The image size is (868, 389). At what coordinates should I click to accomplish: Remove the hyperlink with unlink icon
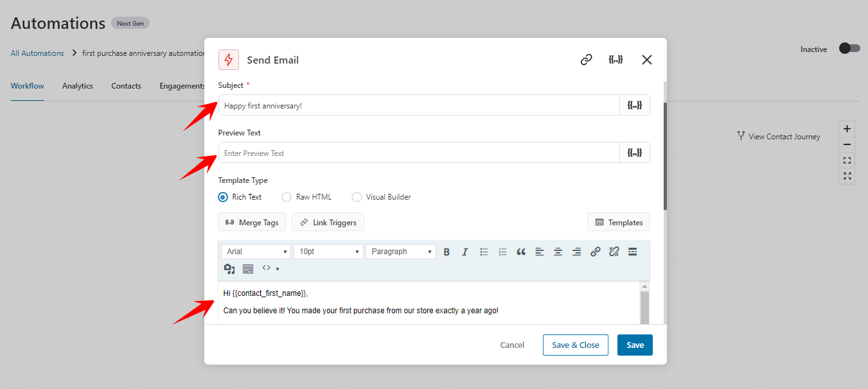click(614, 251)
